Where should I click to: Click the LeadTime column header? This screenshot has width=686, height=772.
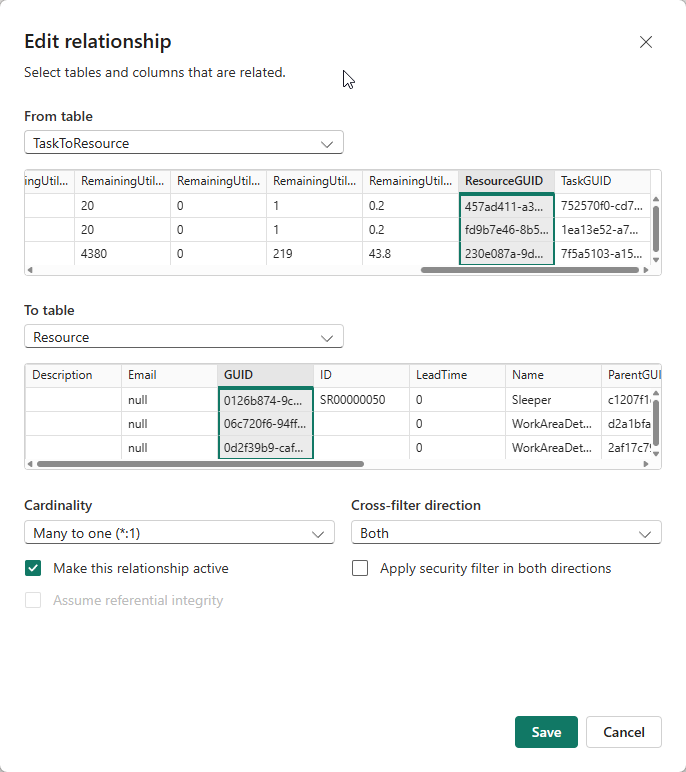456,375
